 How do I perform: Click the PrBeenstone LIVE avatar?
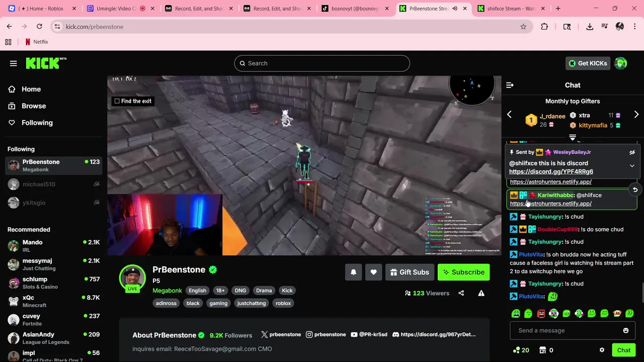click(x=132, y=279)
